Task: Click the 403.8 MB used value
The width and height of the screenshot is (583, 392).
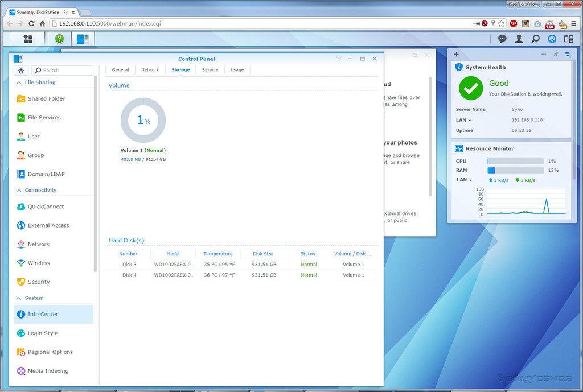Action: (131, 159)
